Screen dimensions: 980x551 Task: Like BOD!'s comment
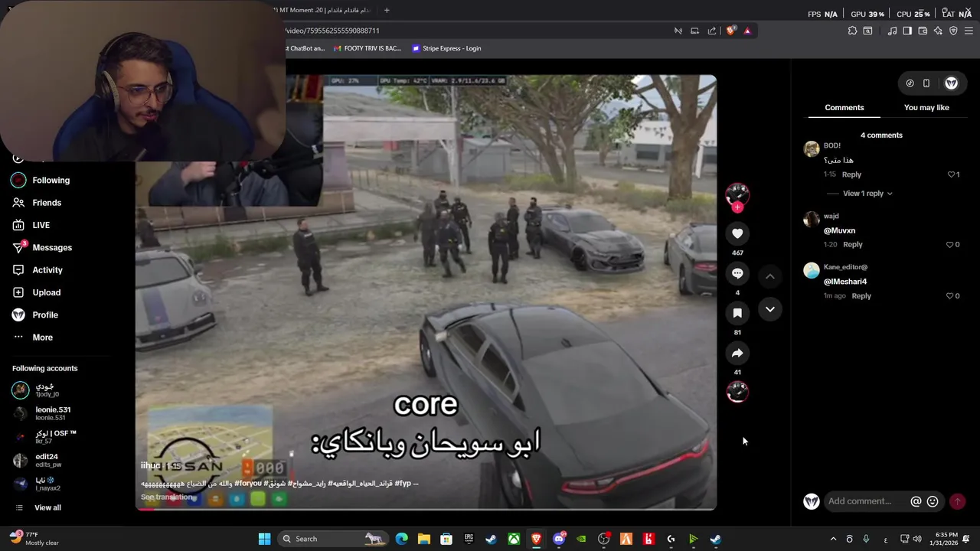[952, 174]
